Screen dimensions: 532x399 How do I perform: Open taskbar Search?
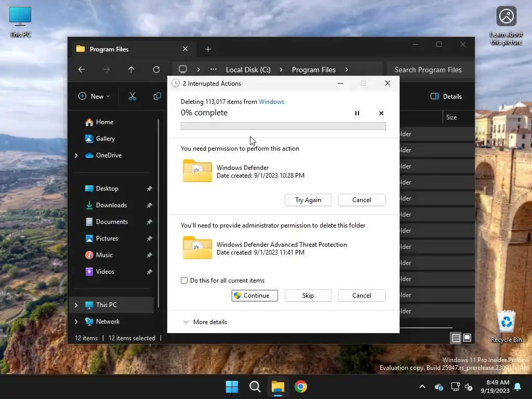click(x=255, y=387)
